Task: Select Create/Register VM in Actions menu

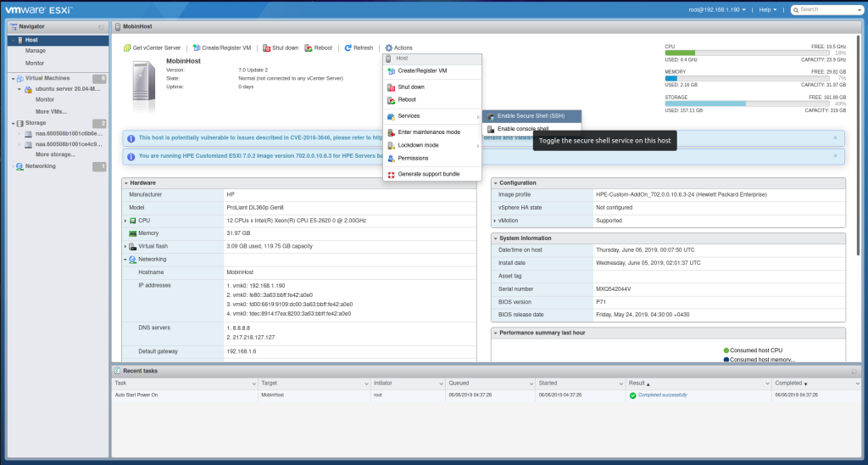Action: (432, 71)
